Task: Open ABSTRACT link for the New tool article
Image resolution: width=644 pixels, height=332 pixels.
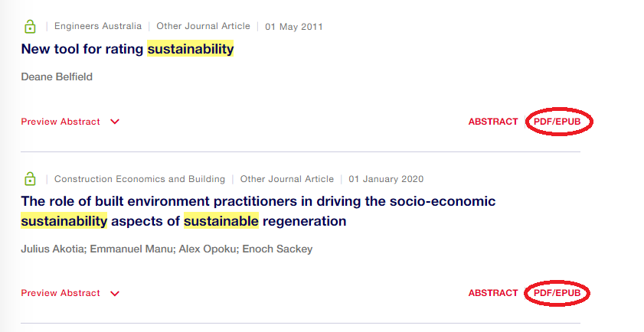Action: [x=493, y=122]
